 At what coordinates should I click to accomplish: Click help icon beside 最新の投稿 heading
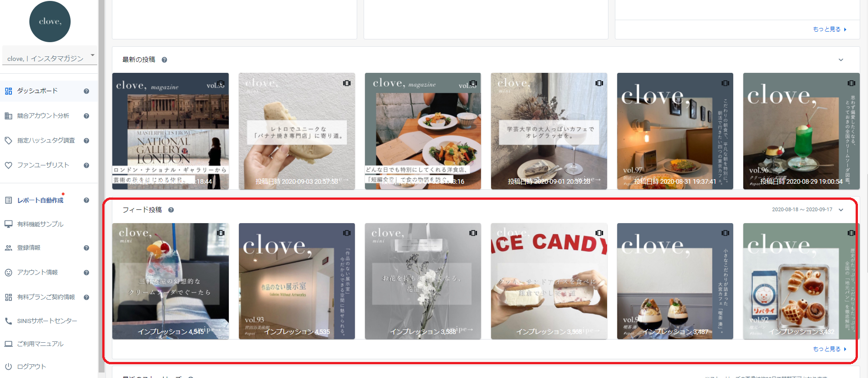pyautogui.click(x=164, y=60)
